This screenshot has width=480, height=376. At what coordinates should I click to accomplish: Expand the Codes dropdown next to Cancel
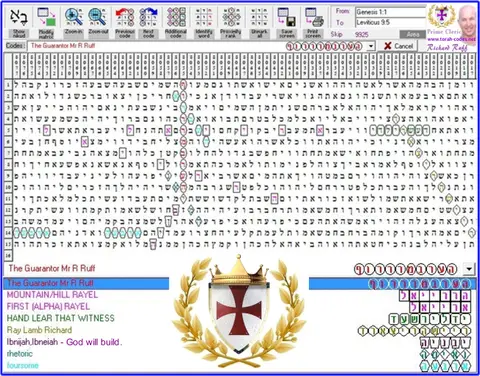(x=371, y=46)
